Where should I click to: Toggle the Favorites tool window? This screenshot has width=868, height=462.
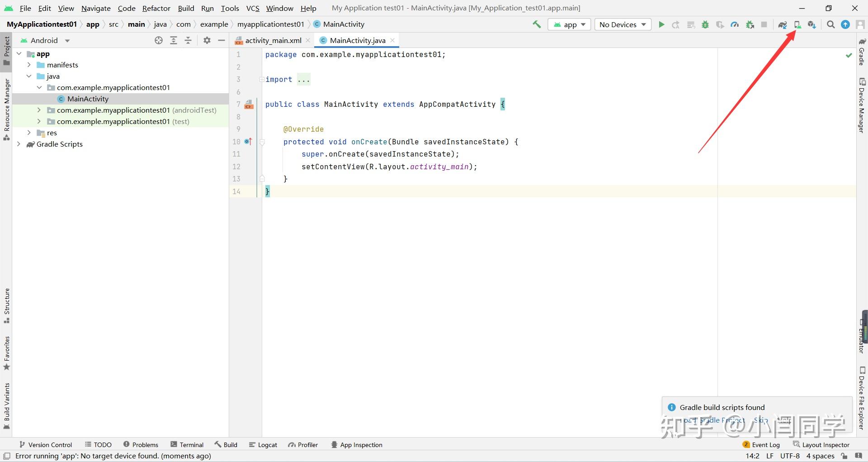(x=6, y=353)
